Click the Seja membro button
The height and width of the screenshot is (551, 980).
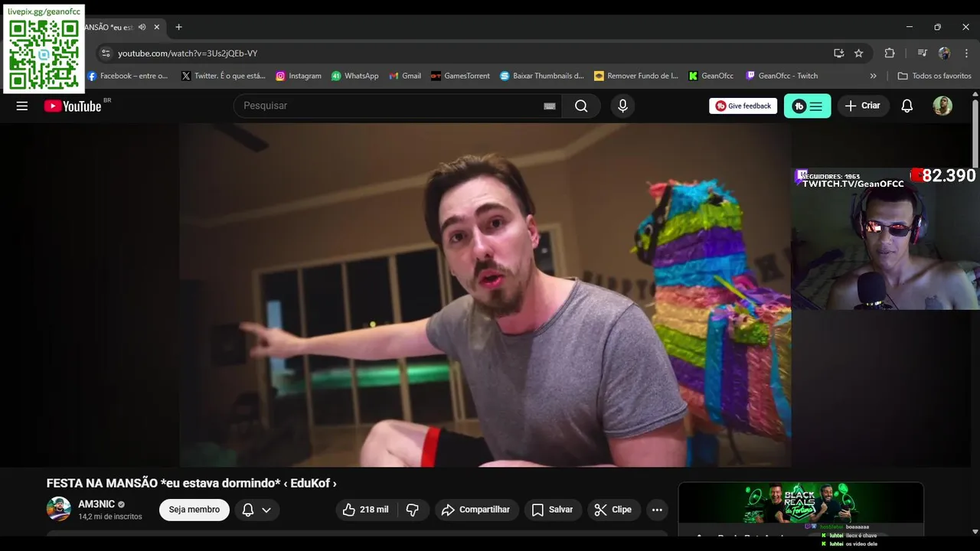click(194, 510)
